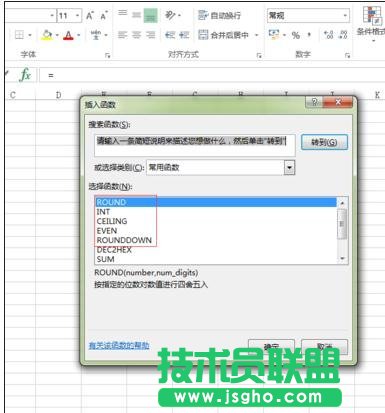Toggle bottom vertical alignment (highlighted green)
Image resolution: width=385 pixels, height=413 pixels.
pyautogui.click(x=150, y=15)
